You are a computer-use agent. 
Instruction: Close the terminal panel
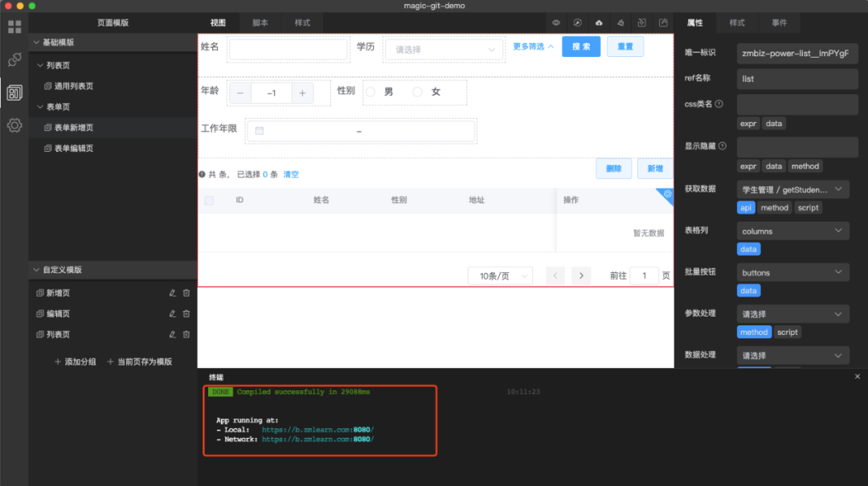pos(858,377)
